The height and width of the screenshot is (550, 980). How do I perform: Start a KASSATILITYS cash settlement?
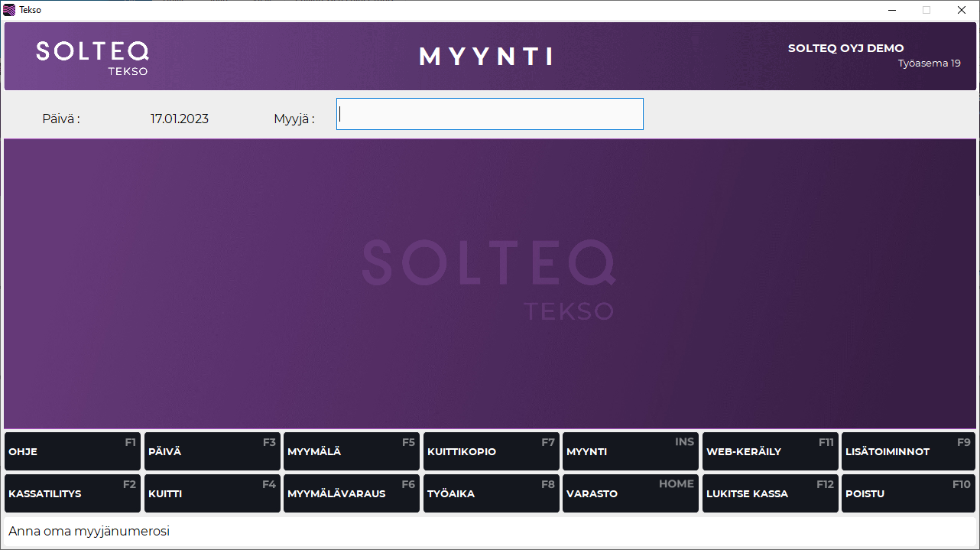72,493
